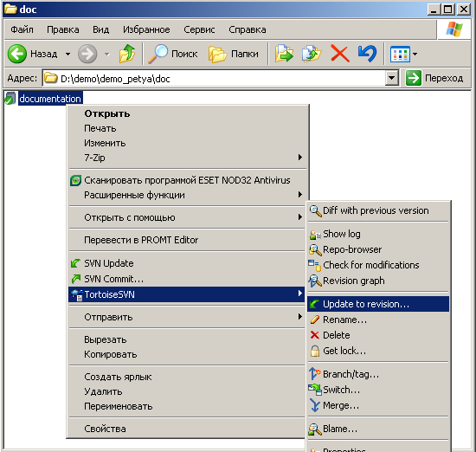The width and height of the screenshot is (476, 452).
Task: Click the Rename pencil icon
Action: coord(315,320)
